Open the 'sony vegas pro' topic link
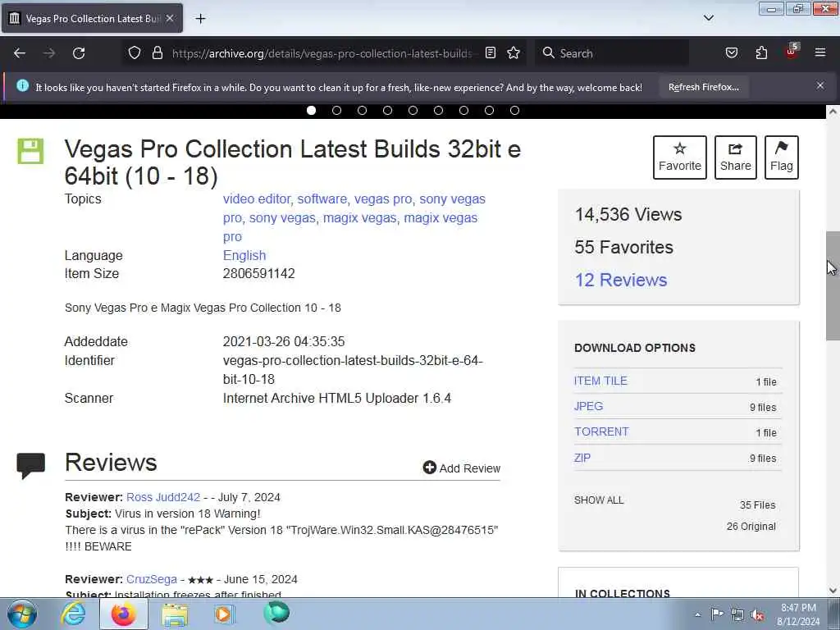 click(x=453, y=199)
